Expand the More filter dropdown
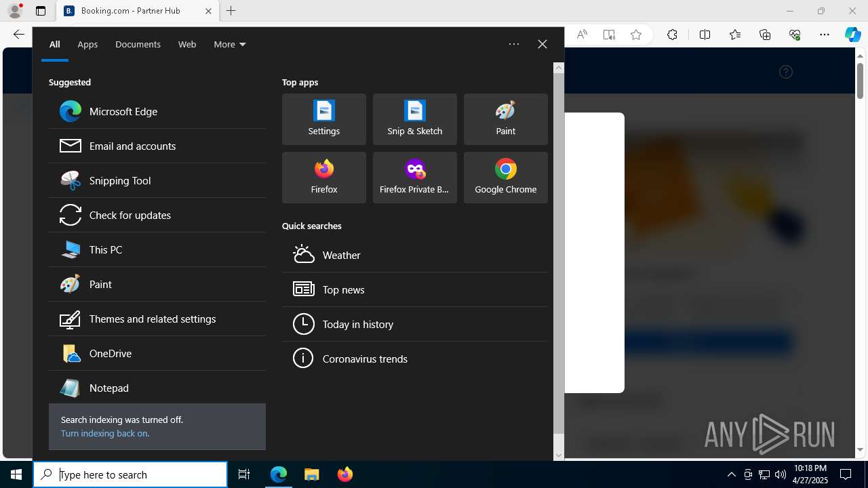Screen dimensions: 868x488 click(x=229, y=44)
